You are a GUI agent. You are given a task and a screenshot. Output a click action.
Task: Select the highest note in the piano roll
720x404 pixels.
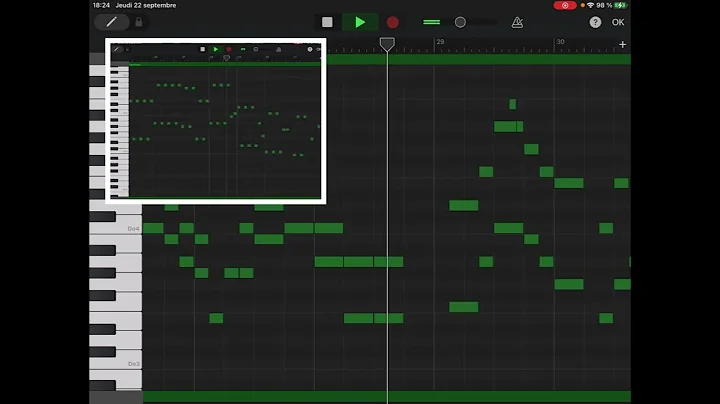tap(512, 104)
